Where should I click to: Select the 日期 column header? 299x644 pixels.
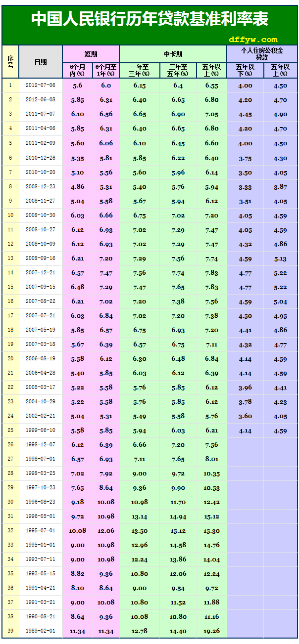click(41, 62)
